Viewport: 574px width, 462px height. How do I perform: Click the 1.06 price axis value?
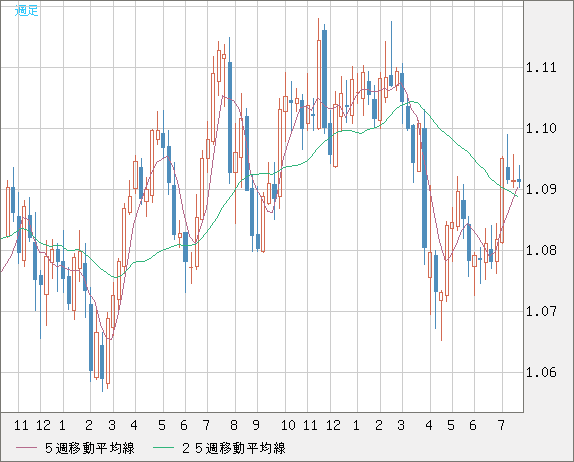point(541,373)
